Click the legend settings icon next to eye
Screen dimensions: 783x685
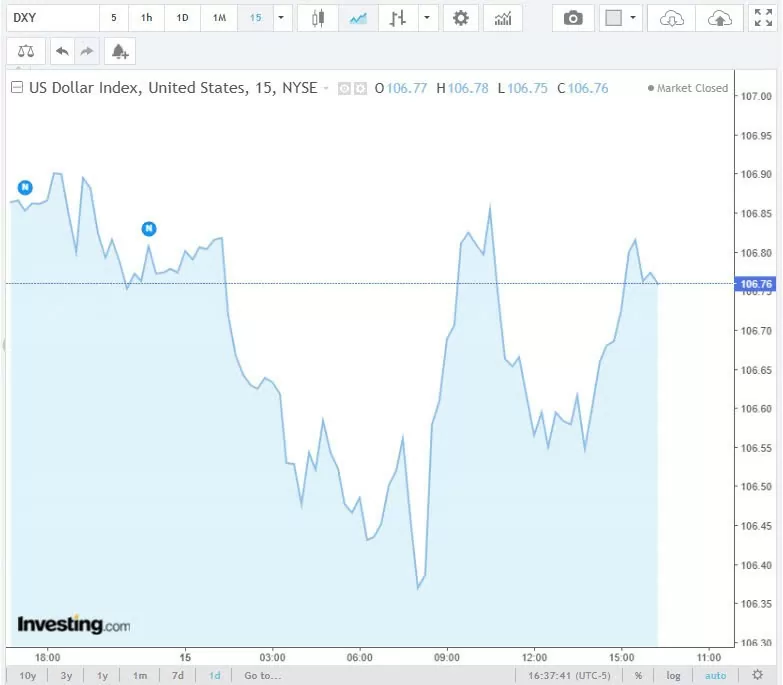point(360,88)
